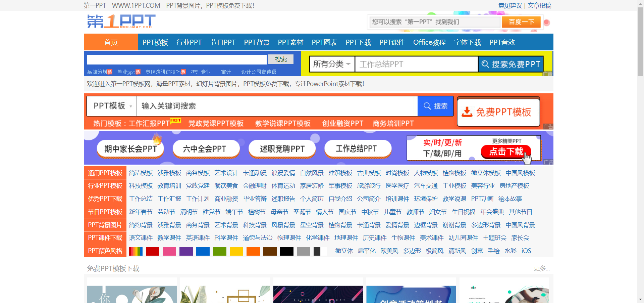Click the 述职竞聘PPT pill button
Viewport: 644px width, 303px height.
click(x=282, y=148)
